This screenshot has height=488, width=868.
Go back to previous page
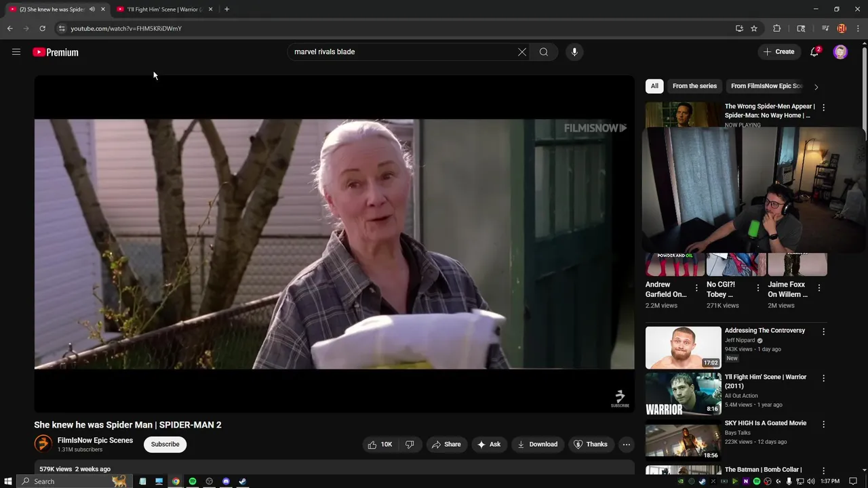9,28
